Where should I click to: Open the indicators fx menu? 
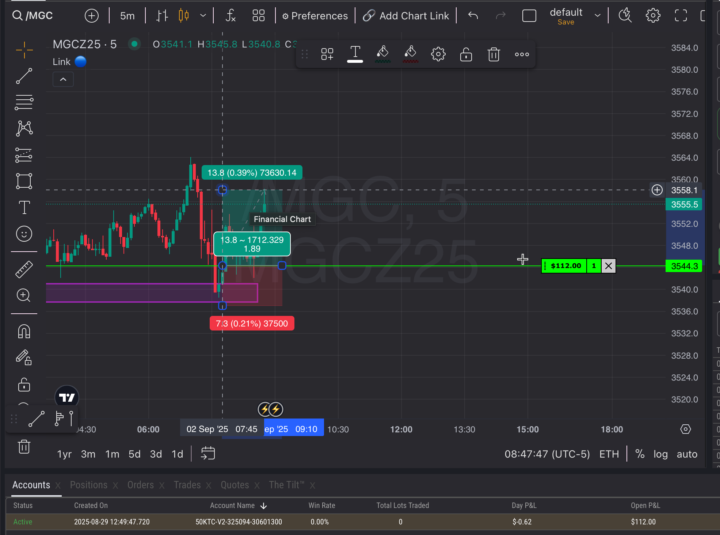tap(230, 15)
